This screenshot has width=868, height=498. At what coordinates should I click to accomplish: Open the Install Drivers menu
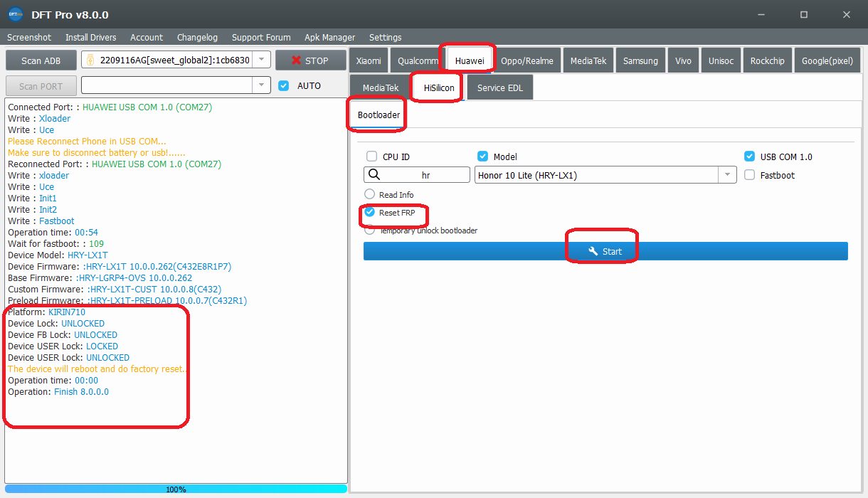click(x=91, y=37)
